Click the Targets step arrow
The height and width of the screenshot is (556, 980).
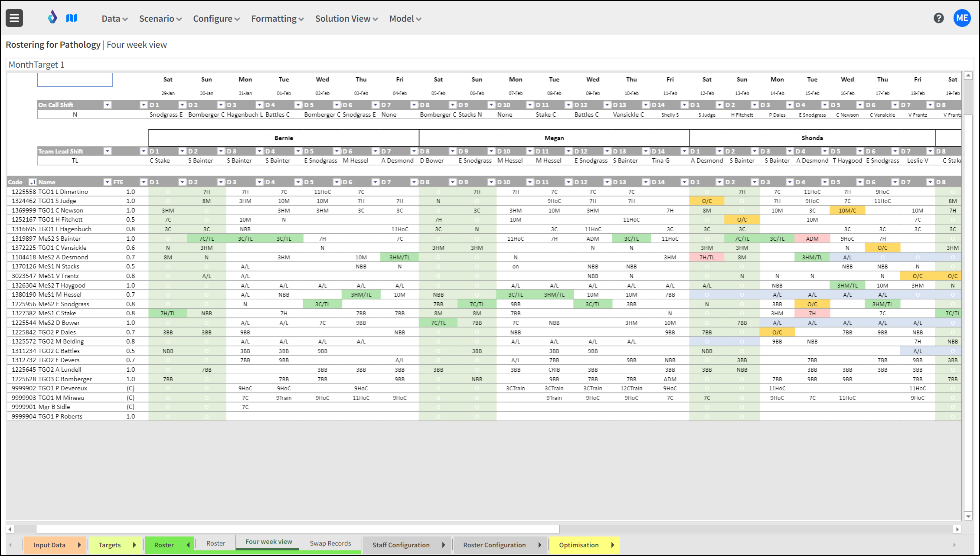click(134, 545)
